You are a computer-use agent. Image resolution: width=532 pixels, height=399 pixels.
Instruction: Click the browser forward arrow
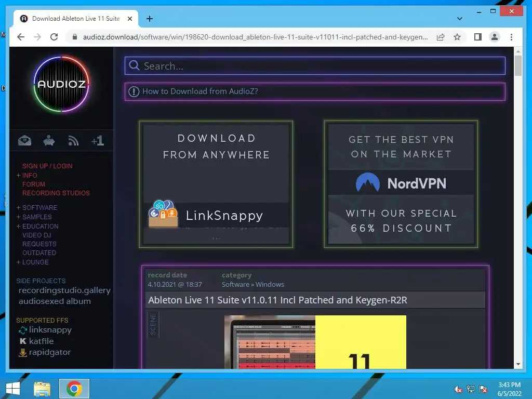pyautogui.click(x=37, y=37)
